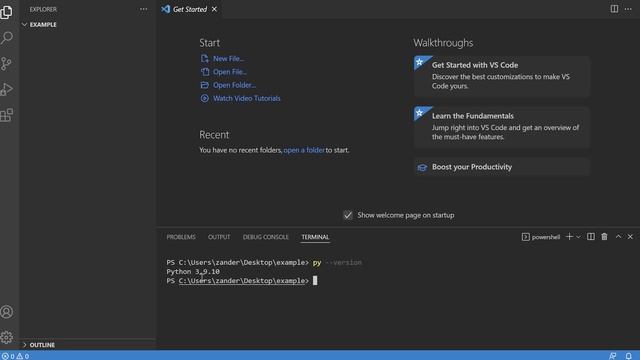Screen dimensions: 640x360
Task: Click the Learn the Fundamentals star badge
Action: tap(420, 113)
